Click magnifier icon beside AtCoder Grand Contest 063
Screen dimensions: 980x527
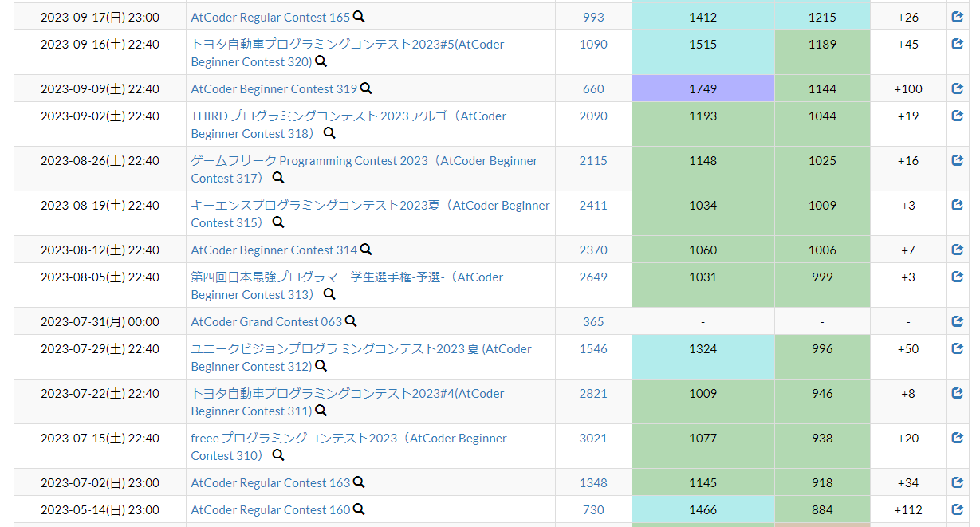[351, 321]
